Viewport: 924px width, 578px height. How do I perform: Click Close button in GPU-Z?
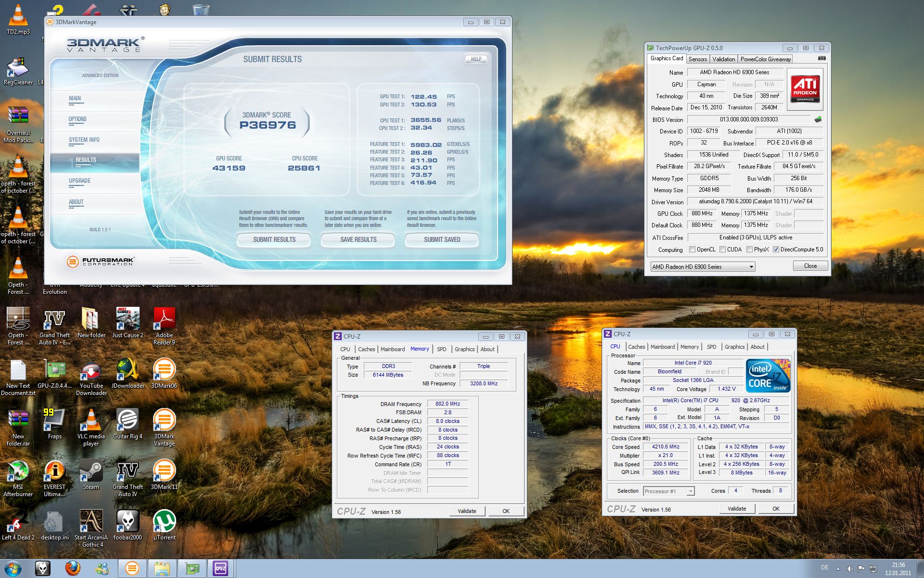coord(810,266)
